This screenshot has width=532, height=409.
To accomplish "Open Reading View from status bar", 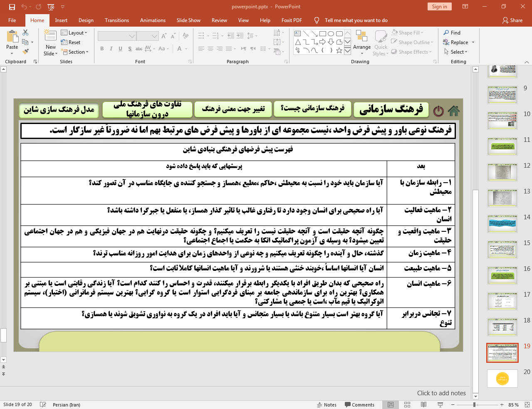I will click(x=423, y=404).
